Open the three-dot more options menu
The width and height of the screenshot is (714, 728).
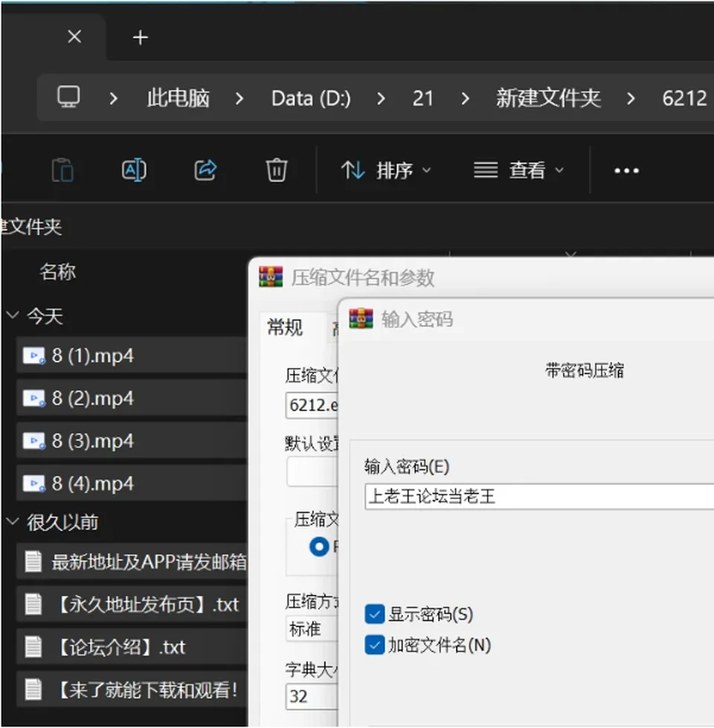click(627, 171)
